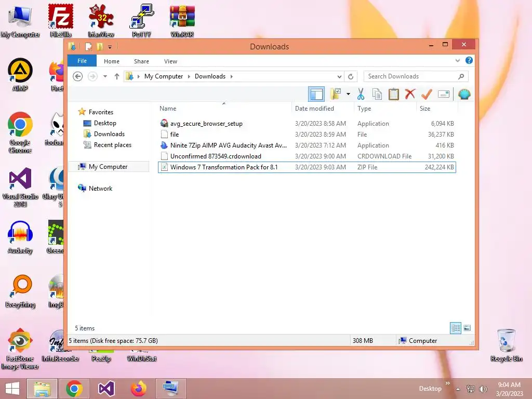Click the Copy toolbar icon
The height and width of the screenshot is (399, 532).
coord(377,94)
